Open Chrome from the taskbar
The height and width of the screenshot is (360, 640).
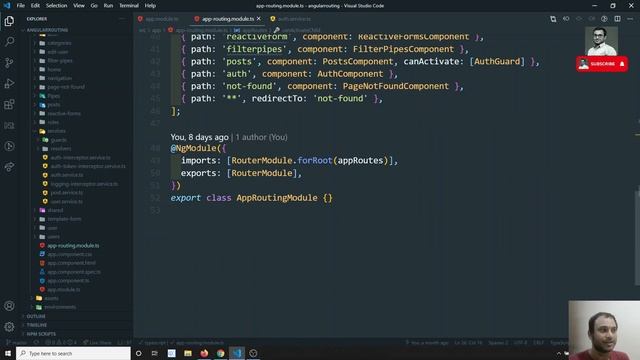click(220, 353)
